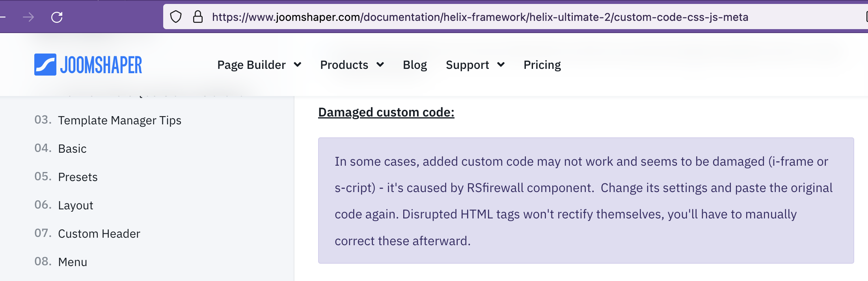Open the Custom Header section

(99, 234)
